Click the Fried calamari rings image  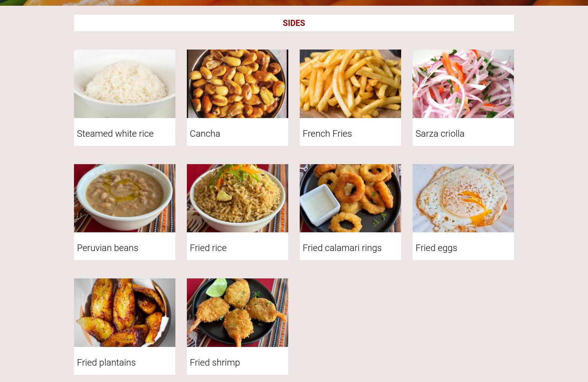pos(350,198)
